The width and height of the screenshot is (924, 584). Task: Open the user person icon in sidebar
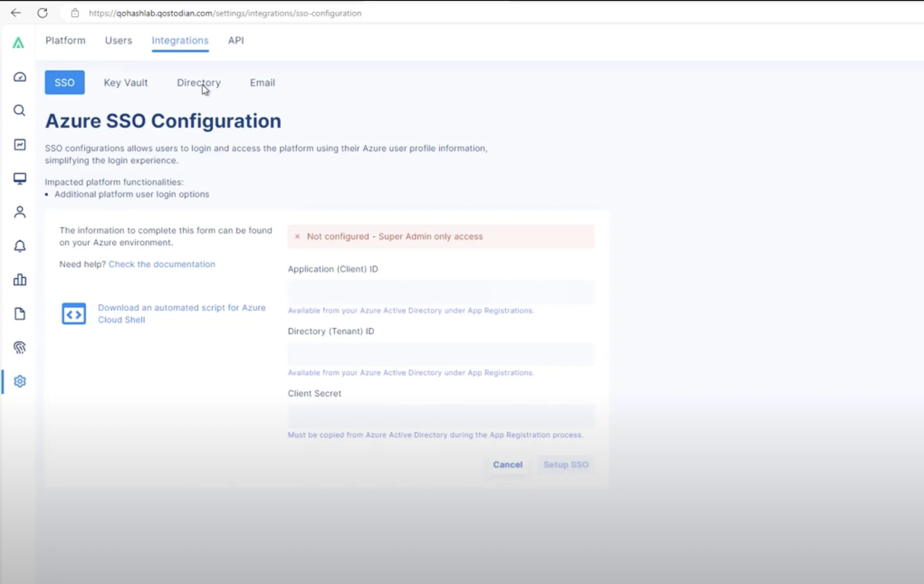[x=19, y=212]
